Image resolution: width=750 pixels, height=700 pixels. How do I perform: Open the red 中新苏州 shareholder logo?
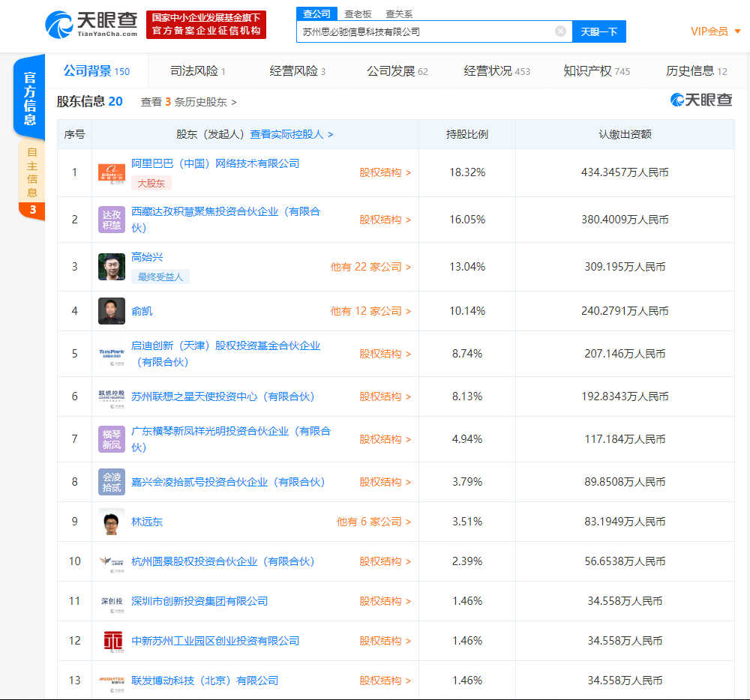click(113, 641)
